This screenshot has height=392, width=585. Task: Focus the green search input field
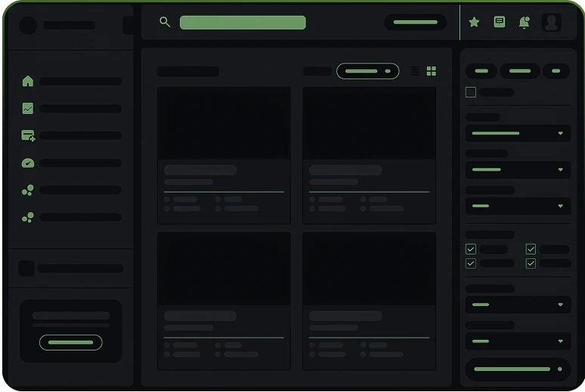pos(243,23)
